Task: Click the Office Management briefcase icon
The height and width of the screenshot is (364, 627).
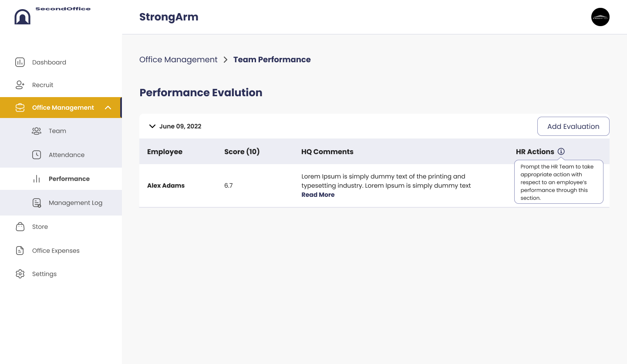Action: pos(20,108)
